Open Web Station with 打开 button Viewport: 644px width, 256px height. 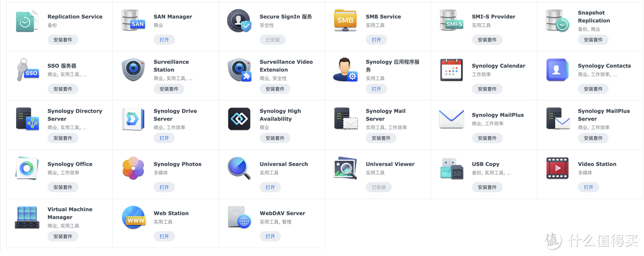pos(165,236)
